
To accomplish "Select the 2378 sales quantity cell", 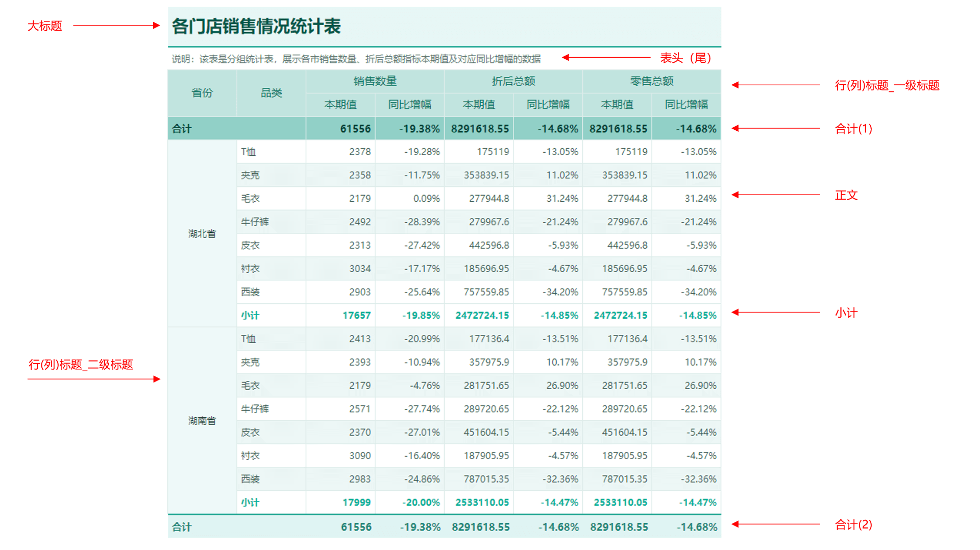I will point(340,152).
